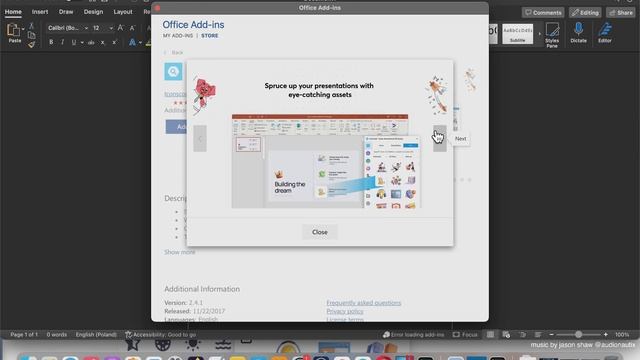Open the font size 12 dropdown
This screenshot has height=360, width=640.
pyautogui.click(x=111, y=28)
